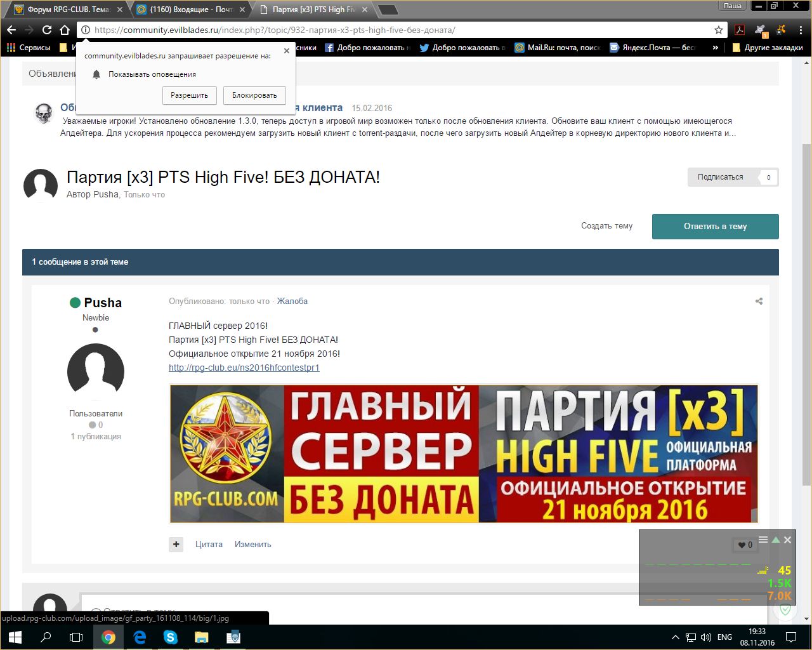The width and height of the screenshot is (812, 650).
Task: Click the heart like counter in the overlay
Action: 745,545
